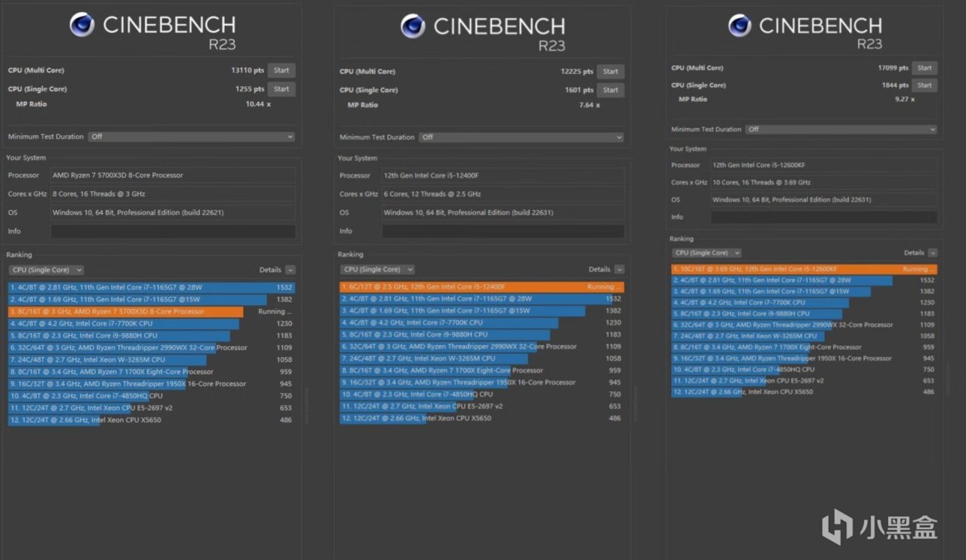
Task: Select the orange i5-12600KF ranking row
Action: (x=804, y=269)
